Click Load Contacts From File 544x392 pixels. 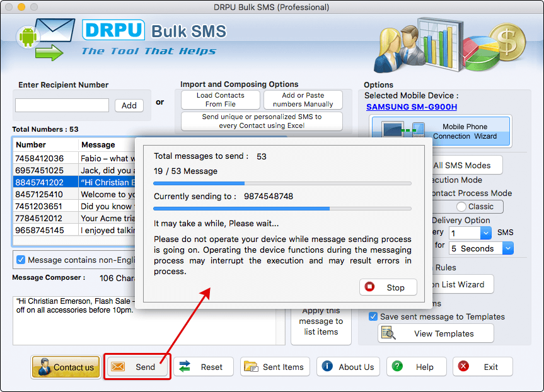[x=220, y=100]
